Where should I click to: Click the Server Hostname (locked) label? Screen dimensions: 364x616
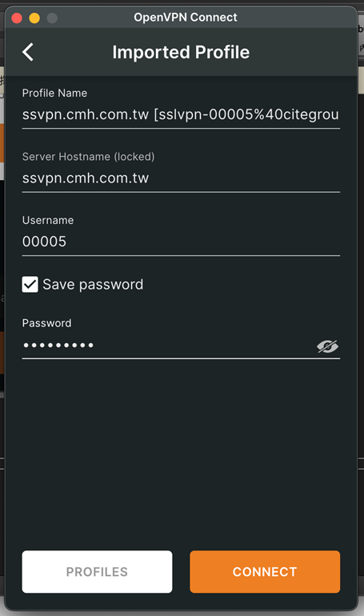(88, 157)
